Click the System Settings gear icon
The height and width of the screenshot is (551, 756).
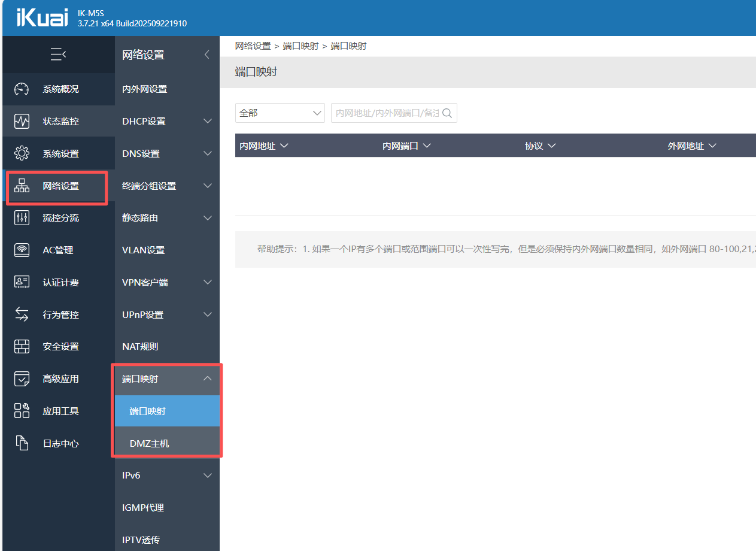click(x=22, y=153)
